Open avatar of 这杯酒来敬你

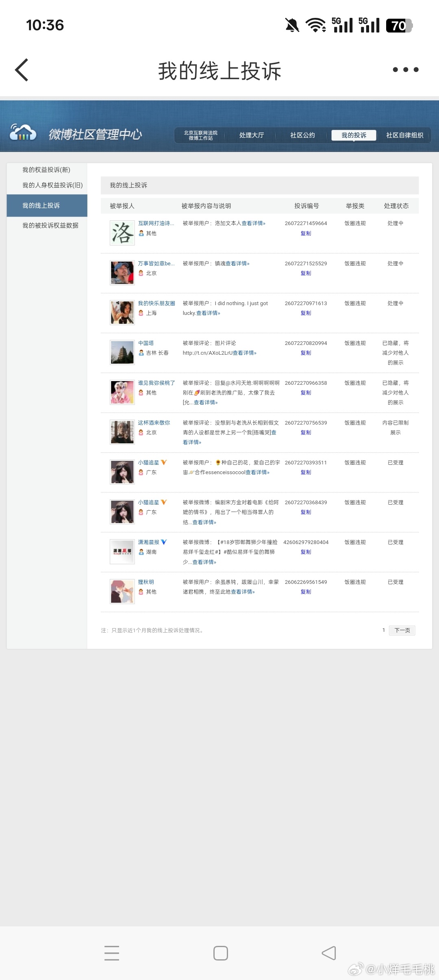122,432
